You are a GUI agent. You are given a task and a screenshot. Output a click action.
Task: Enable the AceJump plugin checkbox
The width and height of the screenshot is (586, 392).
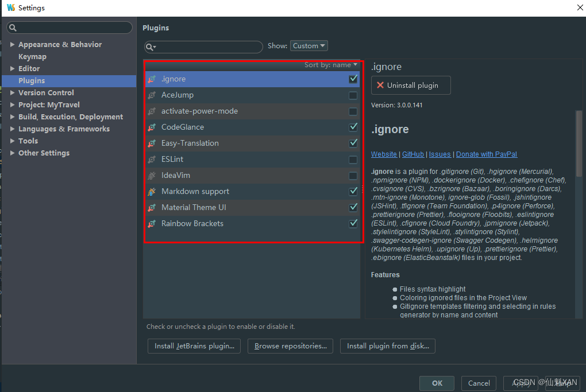coord(353,96)
